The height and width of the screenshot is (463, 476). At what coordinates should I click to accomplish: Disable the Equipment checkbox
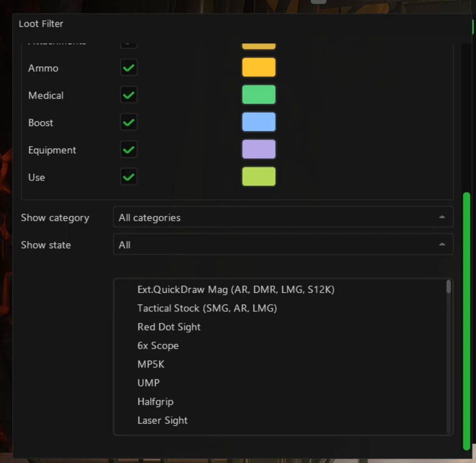pos(129,150)
